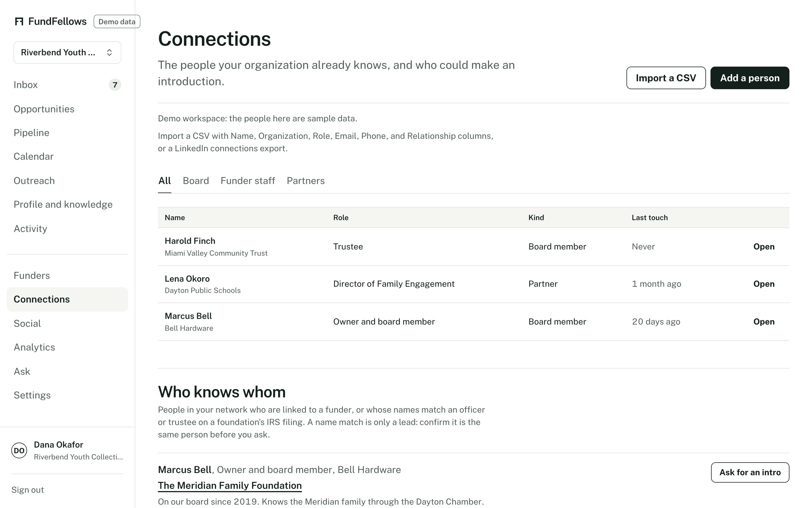Follow The Meridian Family Foundation link
The width and height of the screenshot is (812, 508).
click(x=230, y=485)
